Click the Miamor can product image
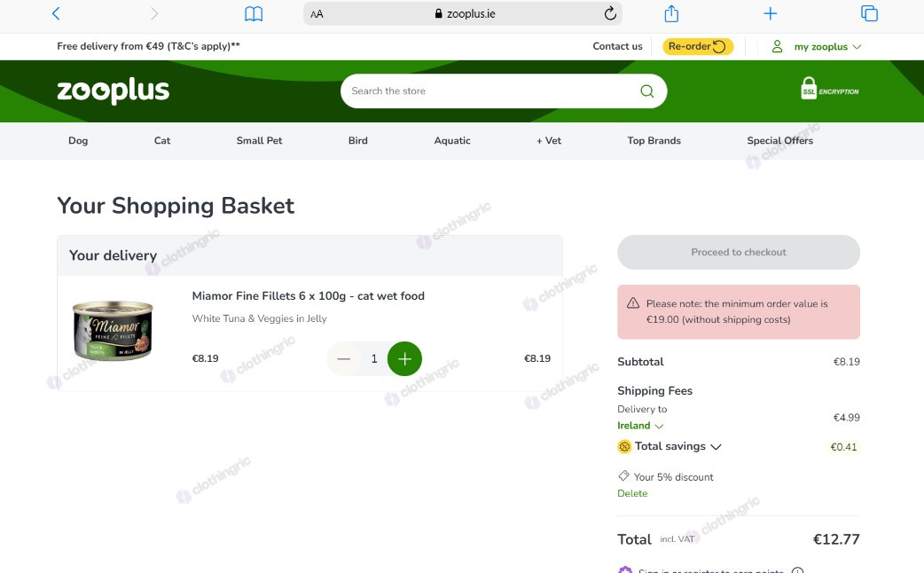This screenshot has height=573, width=924. click(x=113, y=330)
